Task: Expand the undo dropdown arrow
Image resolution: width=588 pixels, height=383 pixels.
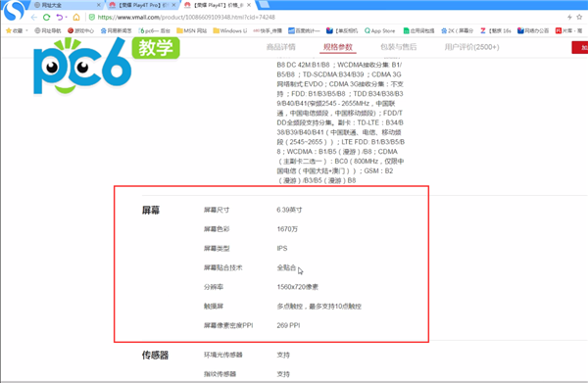Action: tap(67, 18)
